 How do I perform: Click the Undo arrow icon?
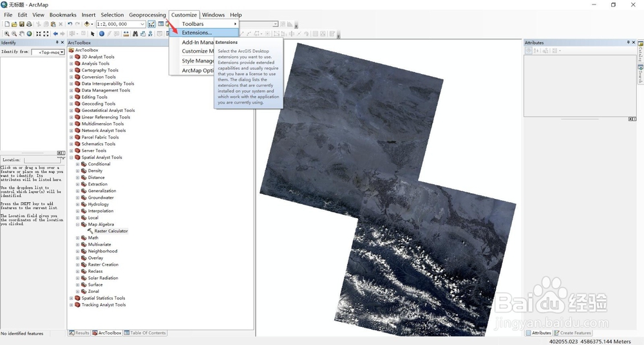70,24
